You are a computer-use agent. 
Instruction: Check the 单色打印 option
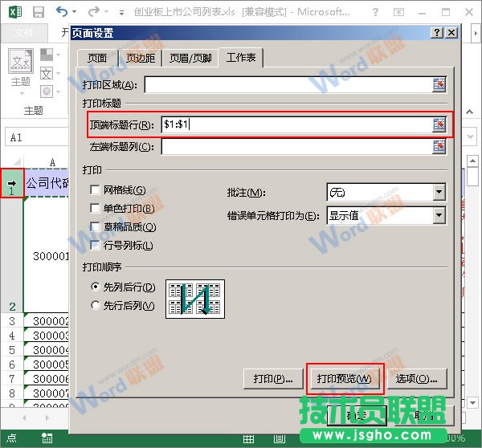coord(96,209)
